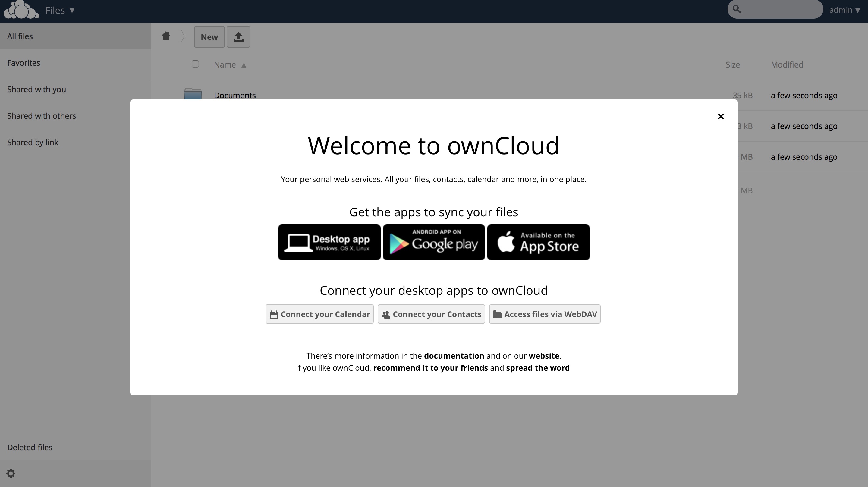
Task: Open Shared with you section
Action: [x=75, y=89]
